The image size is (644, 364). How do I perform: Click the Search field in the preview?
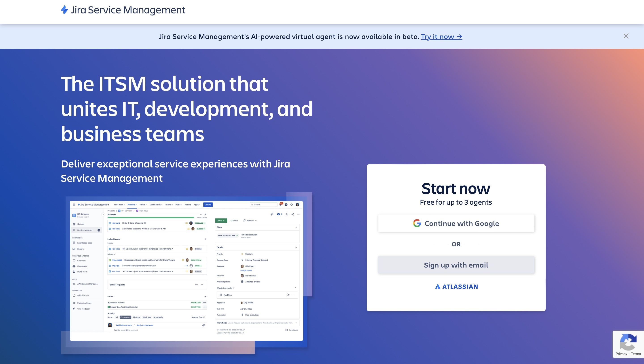[263, 205]
